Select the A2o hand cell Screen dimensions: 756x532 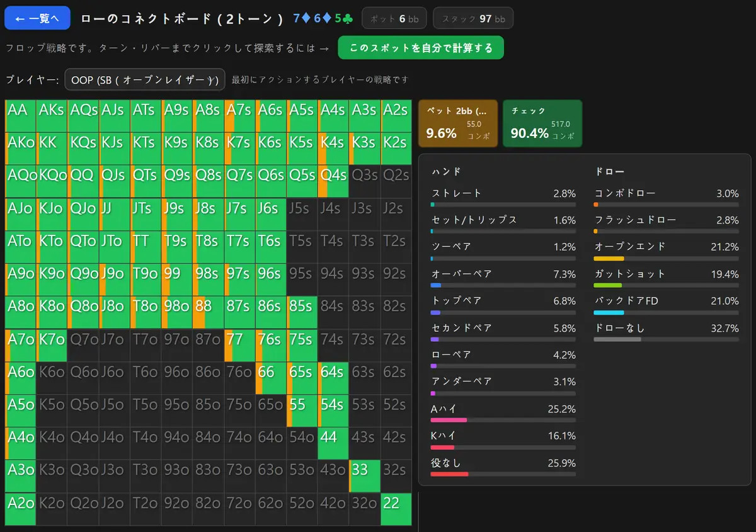tap(21, 509)
